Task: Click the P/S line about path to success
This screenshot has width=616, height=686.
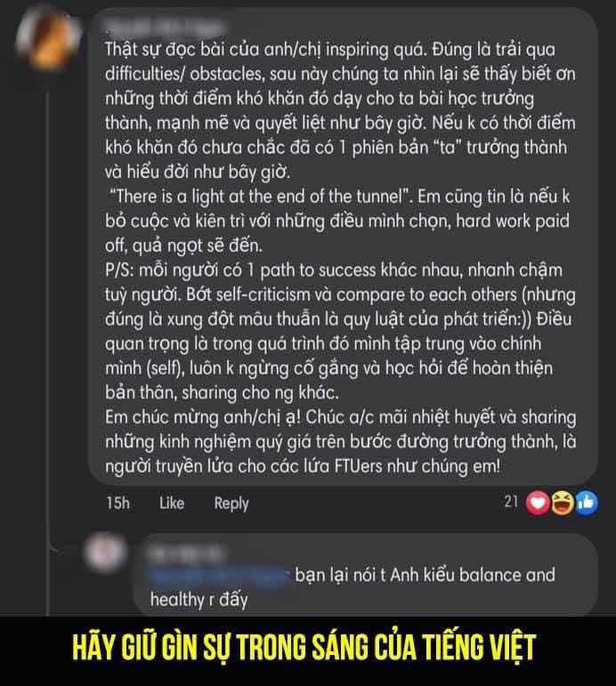Action: click(334, 270)
